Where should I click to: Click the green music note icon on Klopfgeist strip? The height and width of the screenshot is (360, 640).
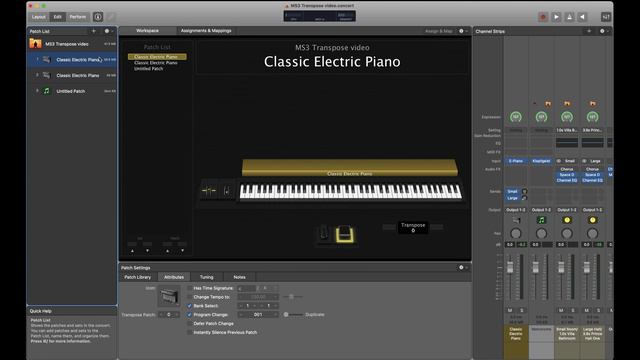click(541, 220)
